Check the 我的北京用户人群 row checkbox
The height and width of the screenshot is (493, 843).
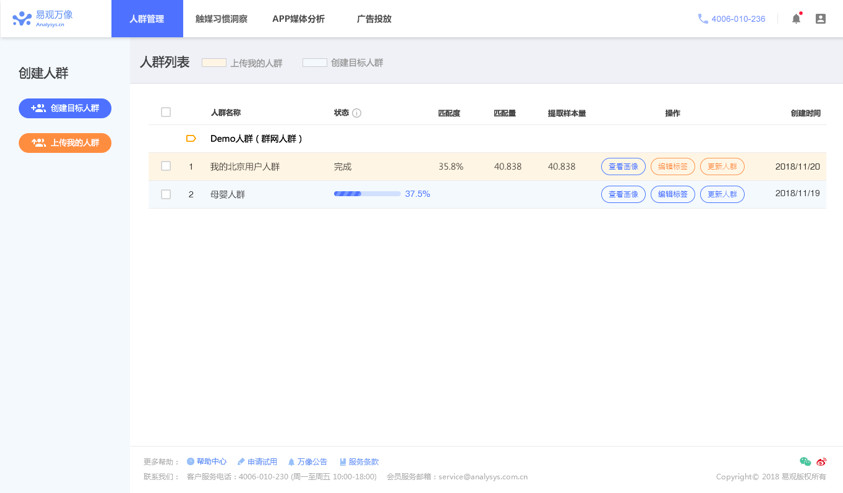click(166, 166)
